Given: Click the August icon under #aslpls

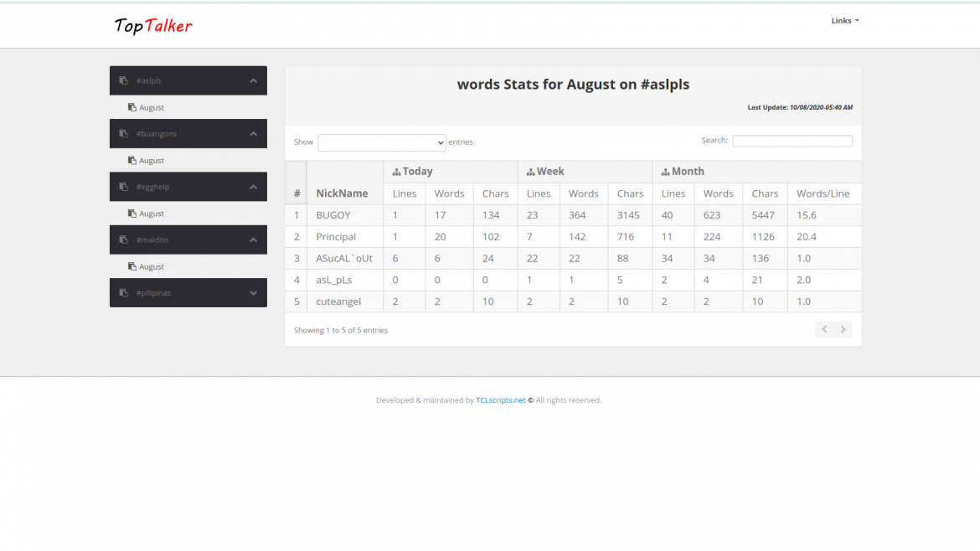Looking at the screenshot, I should pos(132,107).
